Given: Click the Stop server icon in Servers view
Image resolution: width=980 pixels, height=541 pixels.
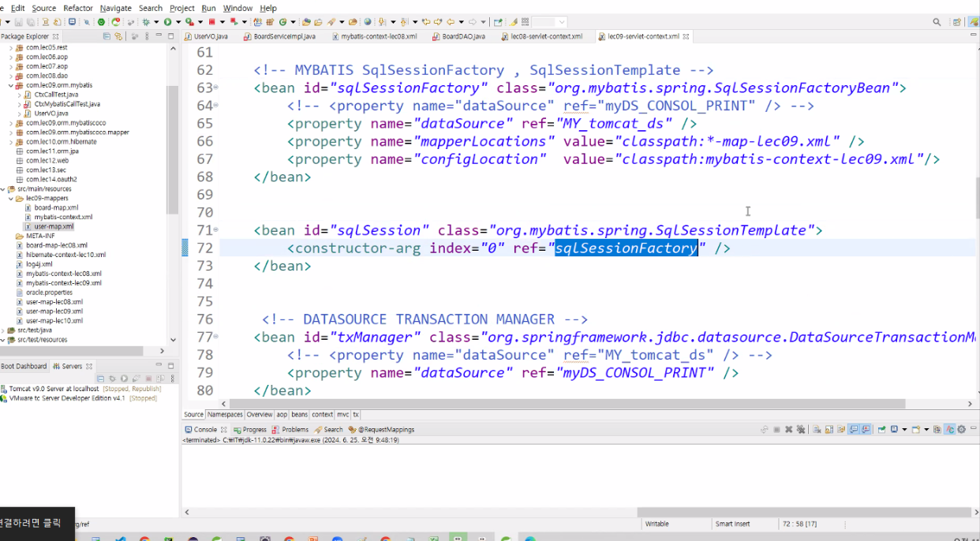Looking at the screenshot, I should 148,379.
